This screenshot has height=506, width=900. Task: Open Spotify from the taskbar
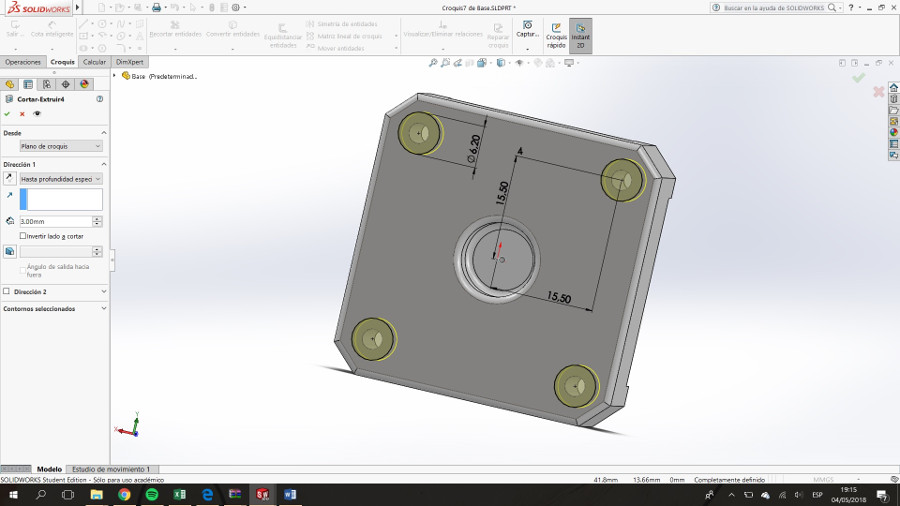click(152, 495)
